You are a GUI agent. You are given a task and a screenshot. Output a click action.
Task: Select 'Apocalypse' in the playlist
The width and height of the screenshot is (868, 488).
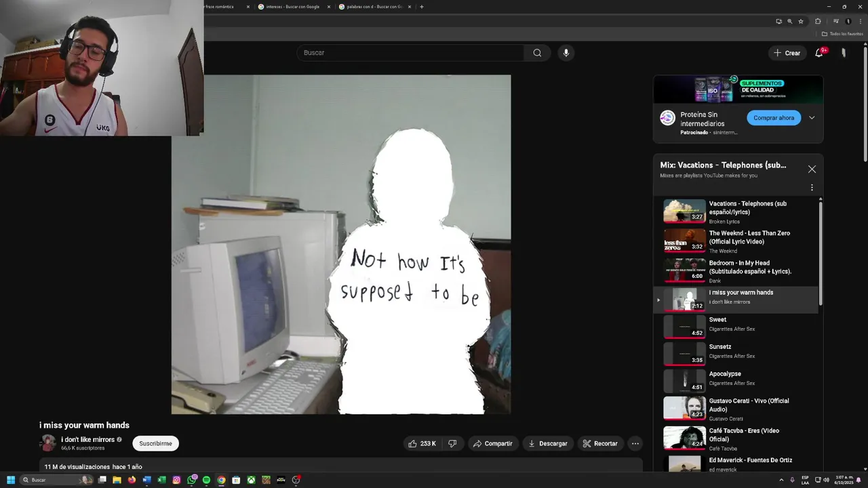coord(737,381)
